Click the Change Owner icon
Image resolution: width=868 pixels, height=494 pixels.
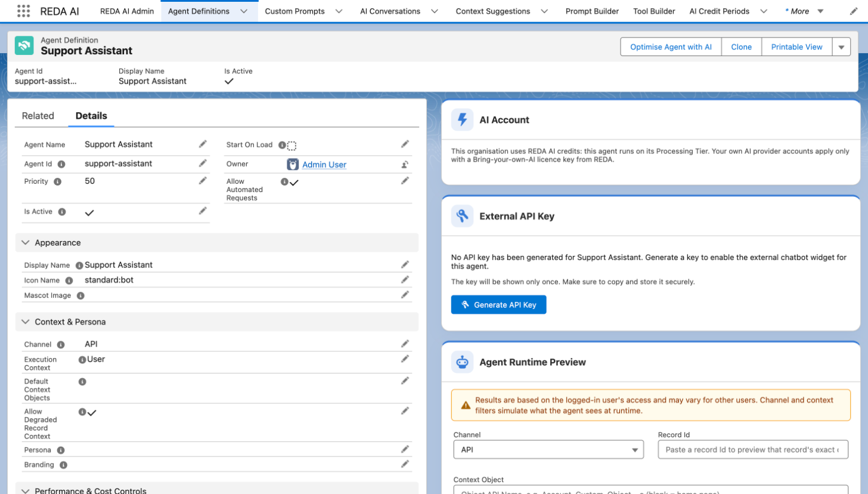click(x=405, y=165)
